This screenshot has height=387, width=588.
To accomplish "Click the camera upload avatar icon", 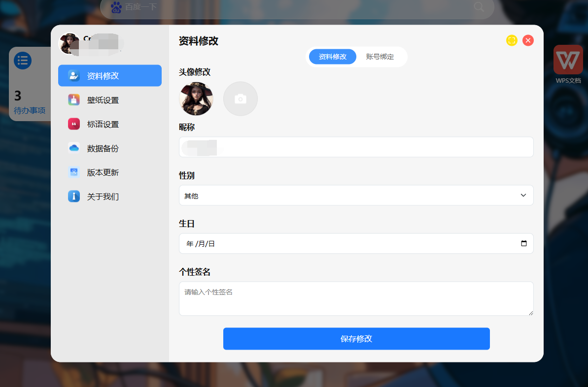I will pos(241,99).
